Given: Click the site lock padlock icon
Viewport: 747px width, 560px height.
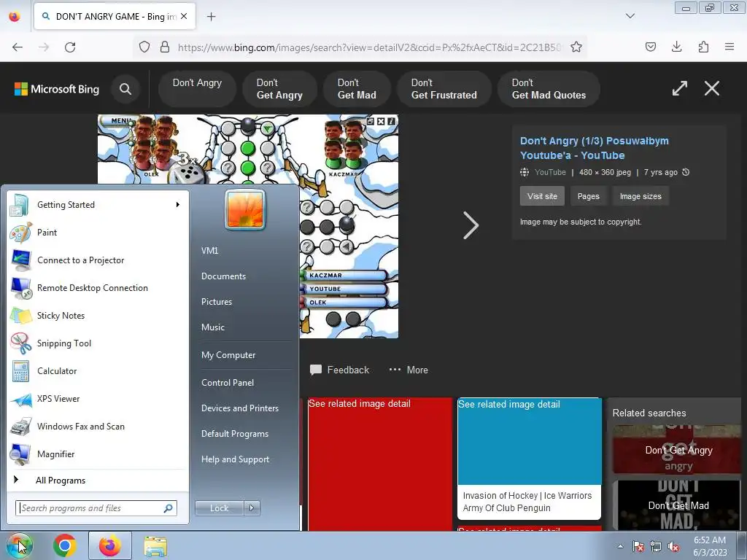Looking at the screenshot, I should tap(165, 47).
